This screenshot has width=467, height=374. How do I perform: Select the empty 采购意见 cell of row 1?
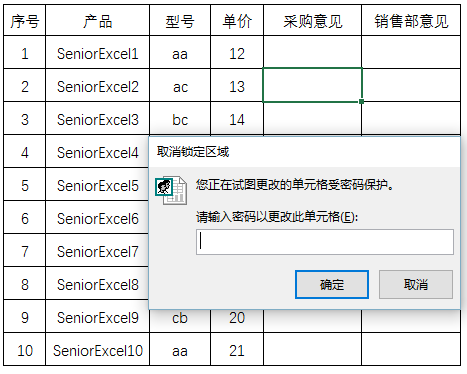(312, 52)
